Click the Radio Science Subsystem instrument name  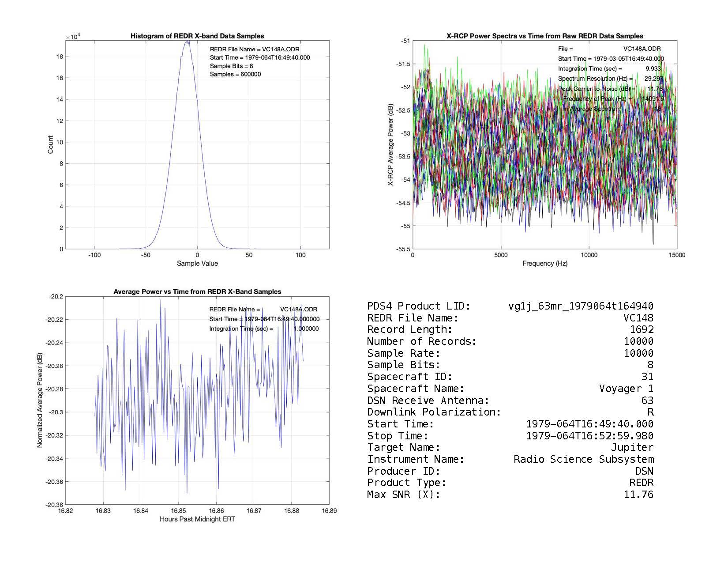point(583,459)
